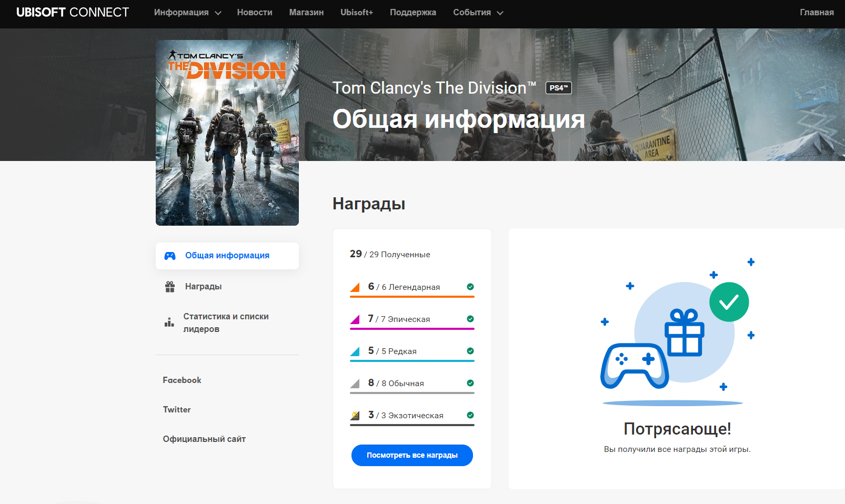Click the Награды section heading

click(369, 204)
